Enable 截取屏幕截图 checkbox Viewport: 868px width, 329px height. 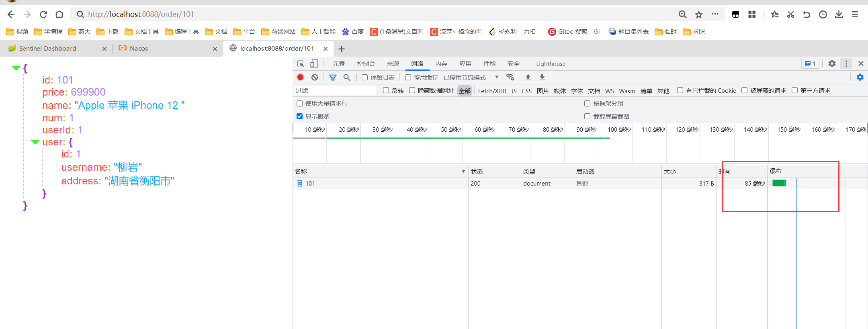point(587,116)
